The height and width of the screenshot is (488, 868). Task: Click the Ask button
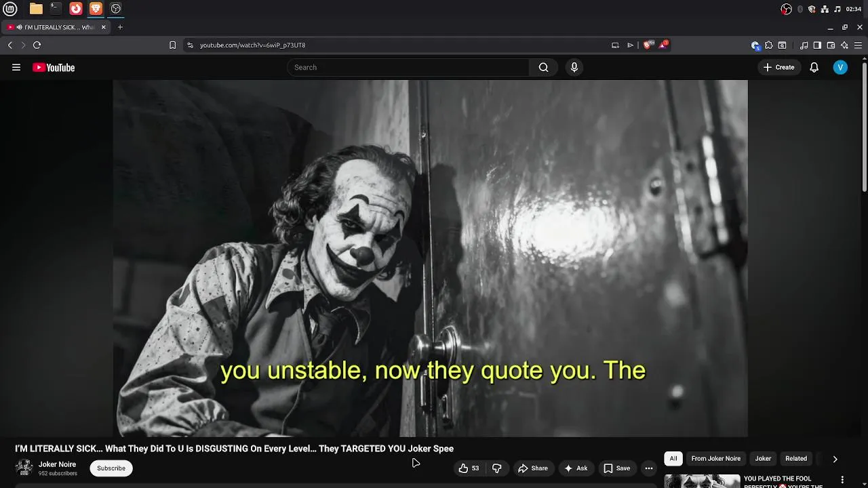[x=575, y=468]
